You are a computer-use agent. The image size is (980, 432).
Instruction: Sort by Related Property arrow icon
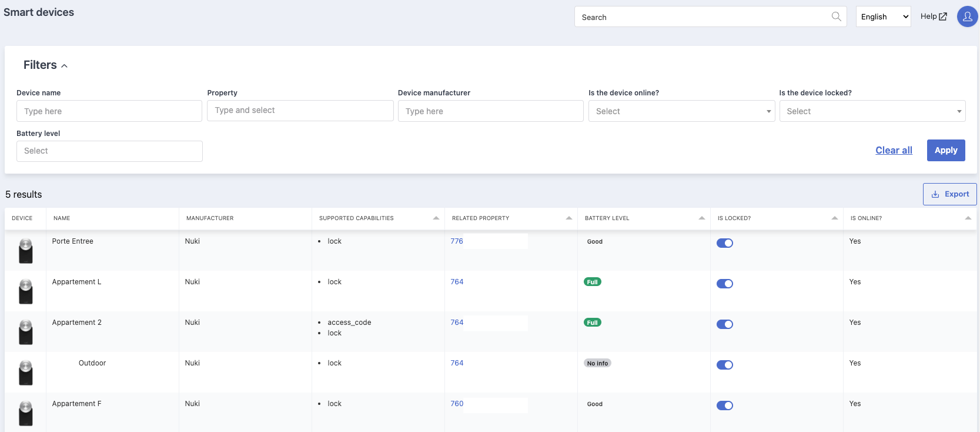[569, 218]
